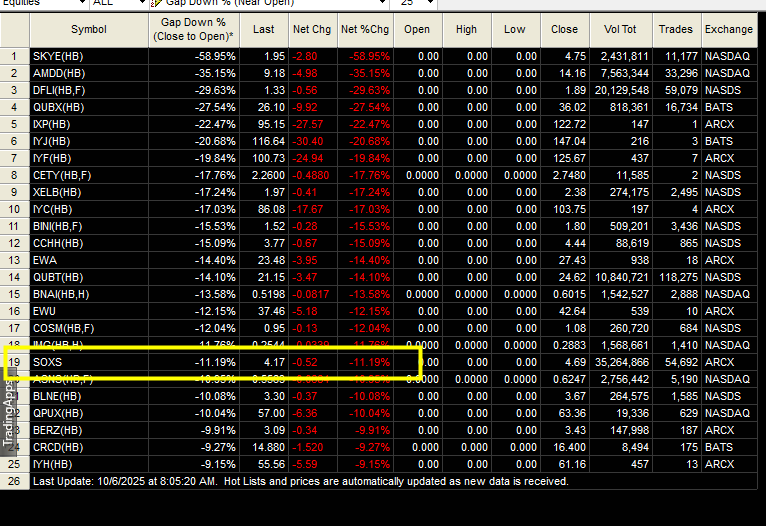Click the Exchange column header
766x526 pixels.
729,29
